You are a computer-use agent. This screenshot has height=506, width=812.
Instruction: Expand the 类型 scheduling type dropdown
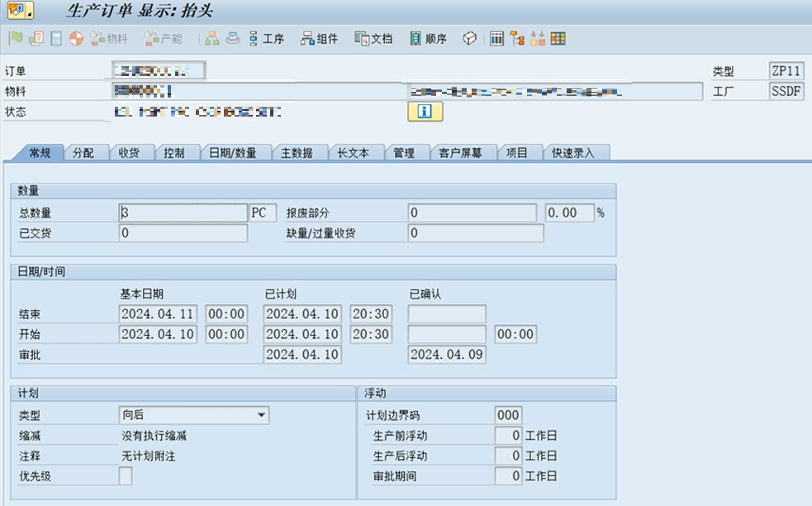(x=261, y=415)
